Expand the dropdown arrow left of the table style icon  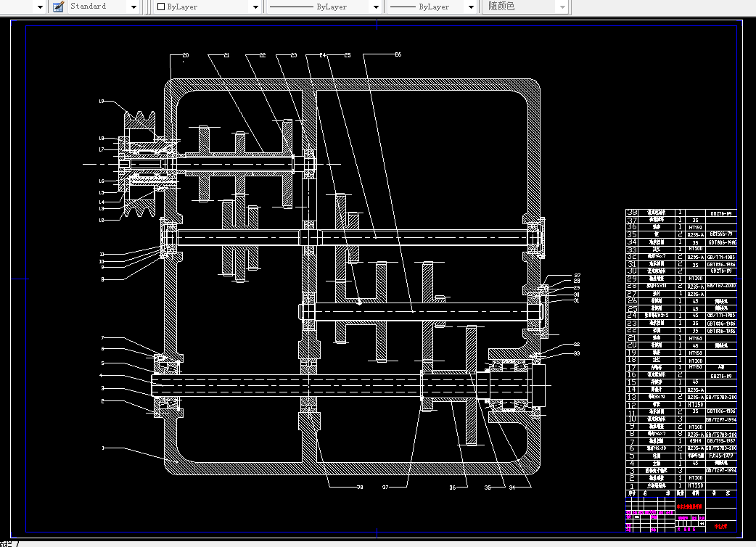[x=40, y=7]
